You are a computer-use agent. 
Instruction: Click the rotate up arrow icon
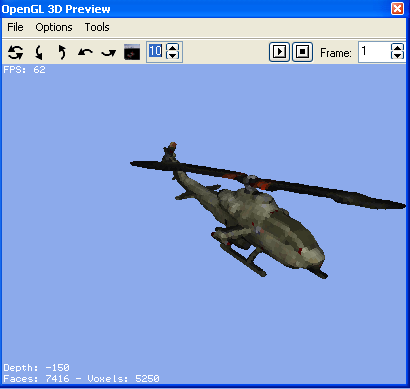[62, 52]
